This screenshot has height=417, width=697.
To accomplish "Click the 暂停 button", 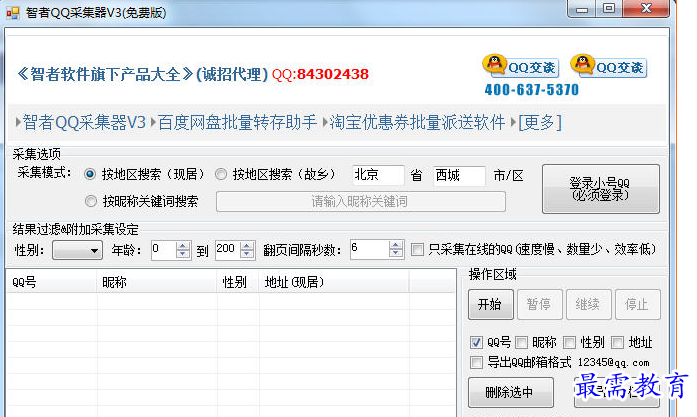I will tap(540, 305).
